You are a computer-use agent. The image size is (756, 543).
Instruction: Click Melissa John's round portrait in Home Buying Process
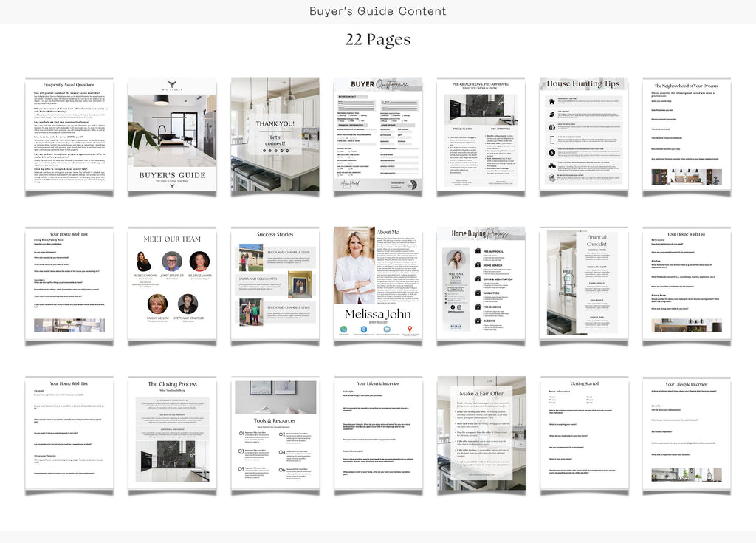456,259
